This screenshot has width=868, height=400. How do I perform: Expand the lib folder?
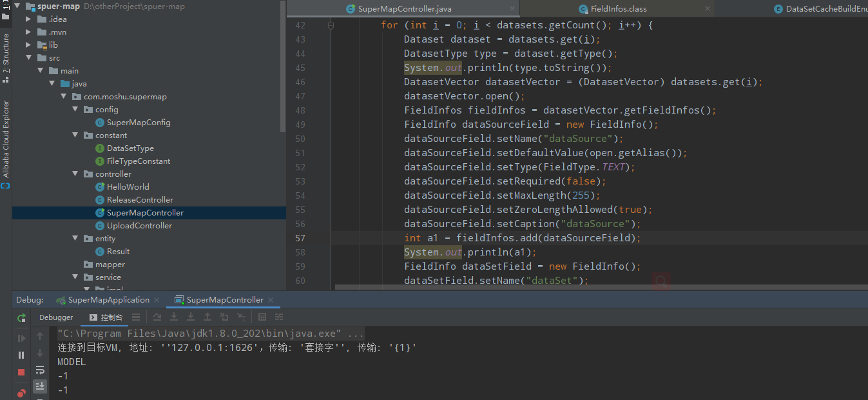[28, 45]
